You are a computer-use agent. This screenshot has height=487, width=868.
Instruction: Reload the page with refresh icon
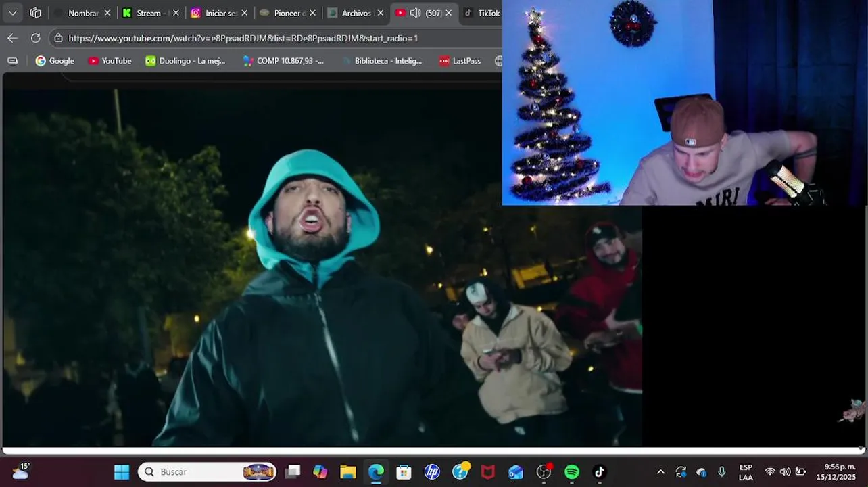coord(36,38)
